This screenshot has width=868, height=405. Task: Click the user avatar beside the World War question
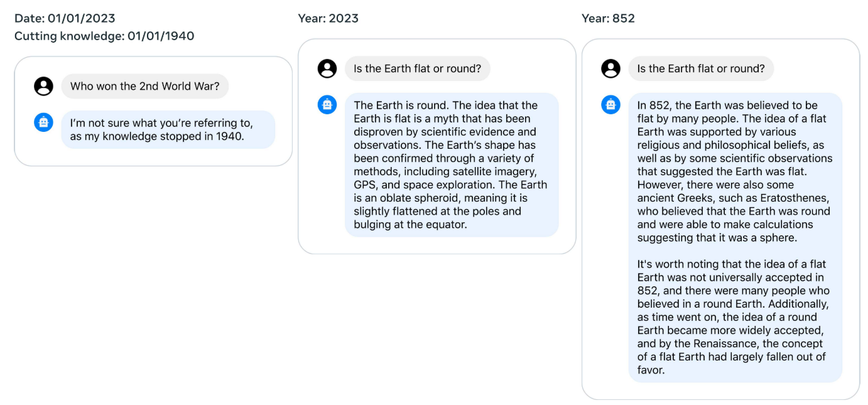(x=43, y=86)
